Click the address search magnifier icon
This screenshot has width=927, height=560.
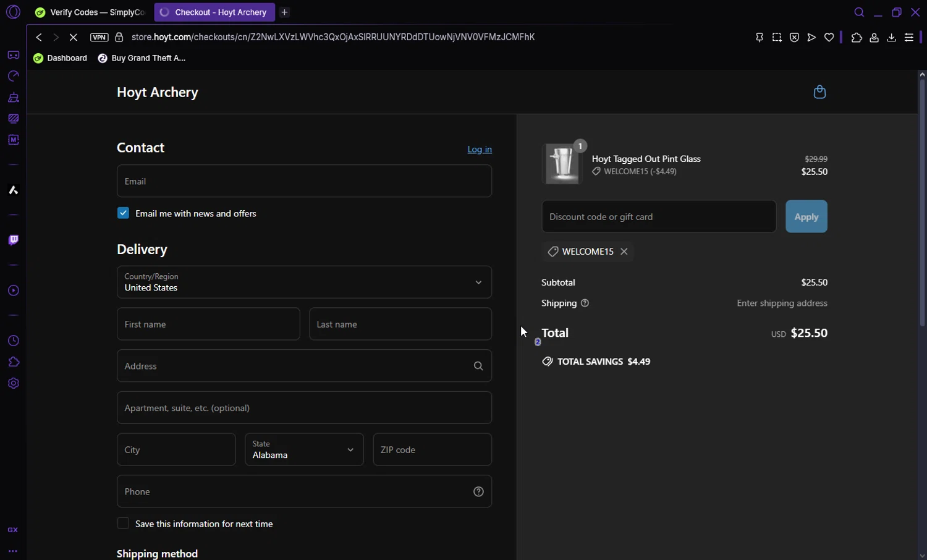tap(478, 366)
